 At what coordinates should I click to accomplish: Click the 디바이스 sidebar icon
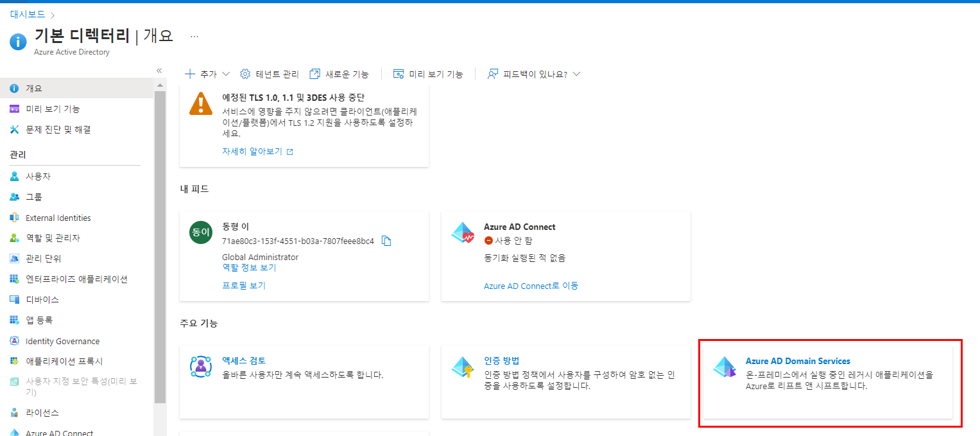click(x=15, y=299)
